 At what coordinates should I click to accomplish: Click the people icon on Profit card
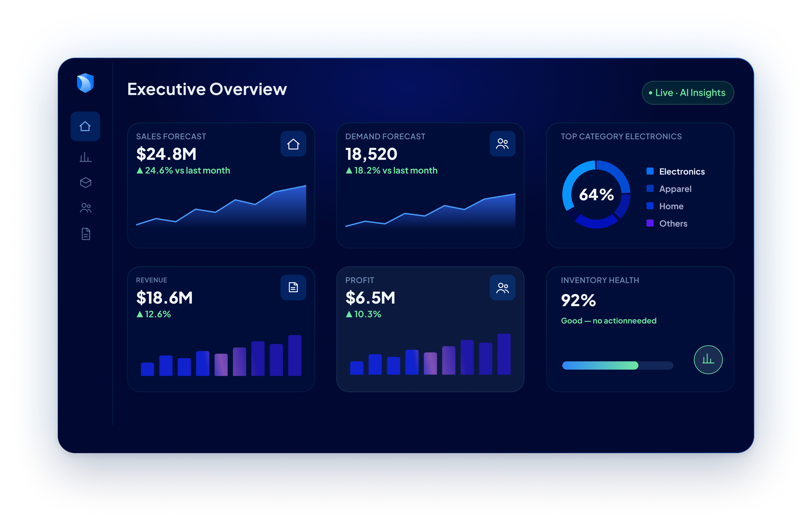pyautogui.click(x=502, y=287)
